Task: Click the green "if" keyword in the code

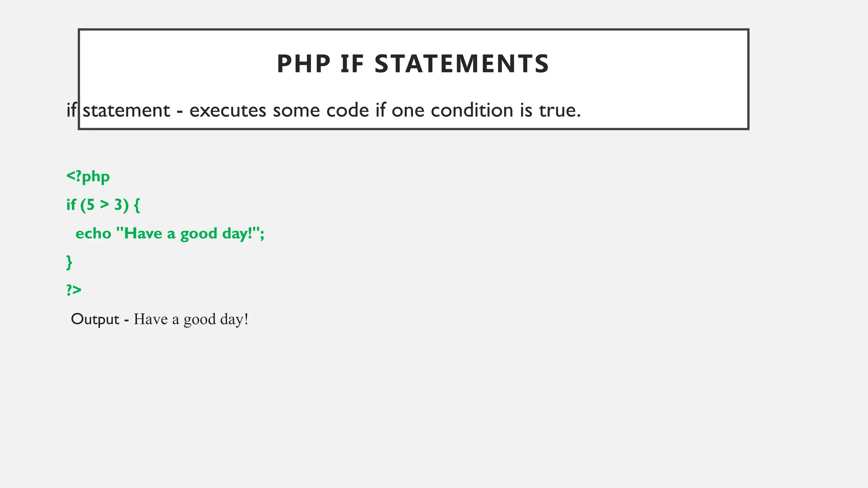Action: tap(71, 205)
